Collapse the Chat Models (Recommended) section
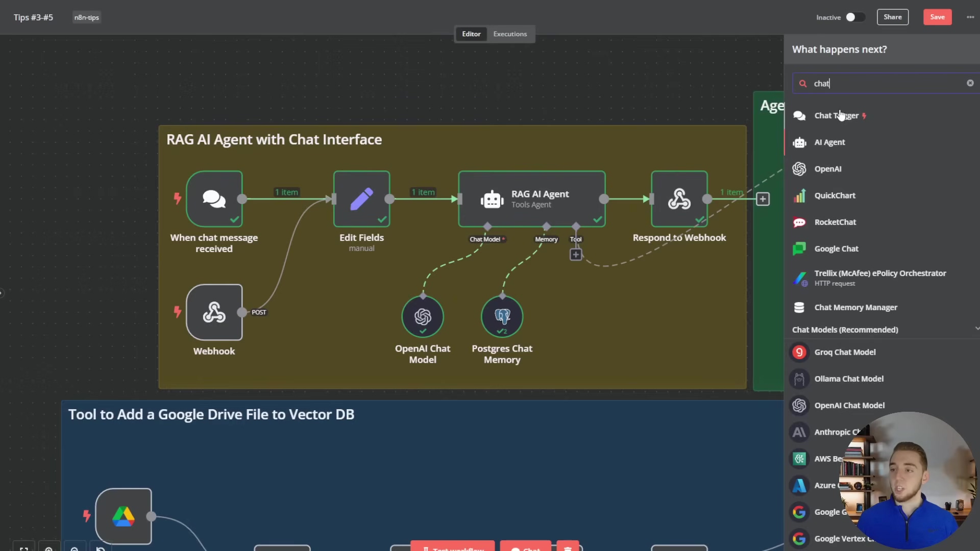 point(976,329)
